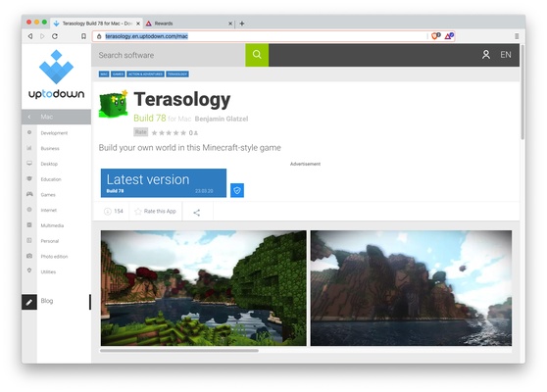Click the 154 downloads counter icon
This screenshot has width=547, height=392.
108,212
